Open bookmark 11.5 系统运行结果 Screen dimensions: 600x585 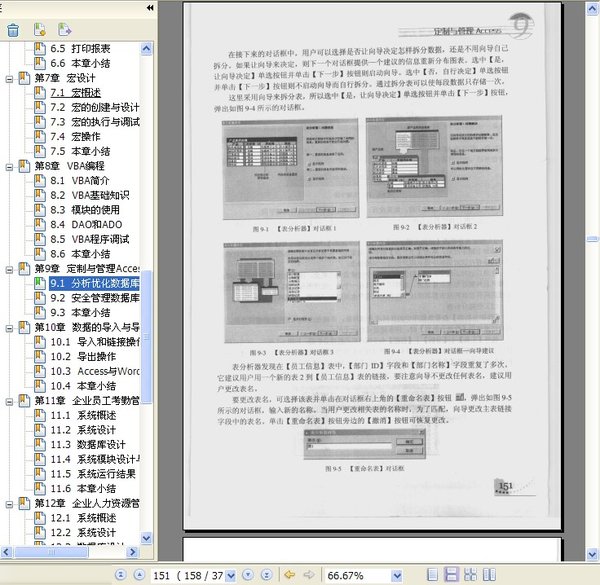point(93,474)
